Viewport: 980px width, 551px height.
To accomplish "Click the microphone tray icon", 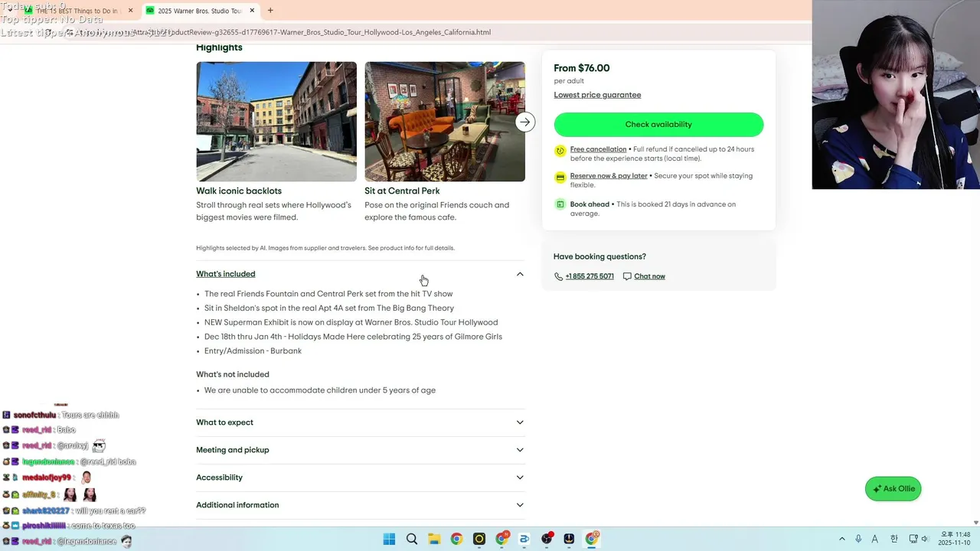I will pyautogui.click(x=858, y=539).
